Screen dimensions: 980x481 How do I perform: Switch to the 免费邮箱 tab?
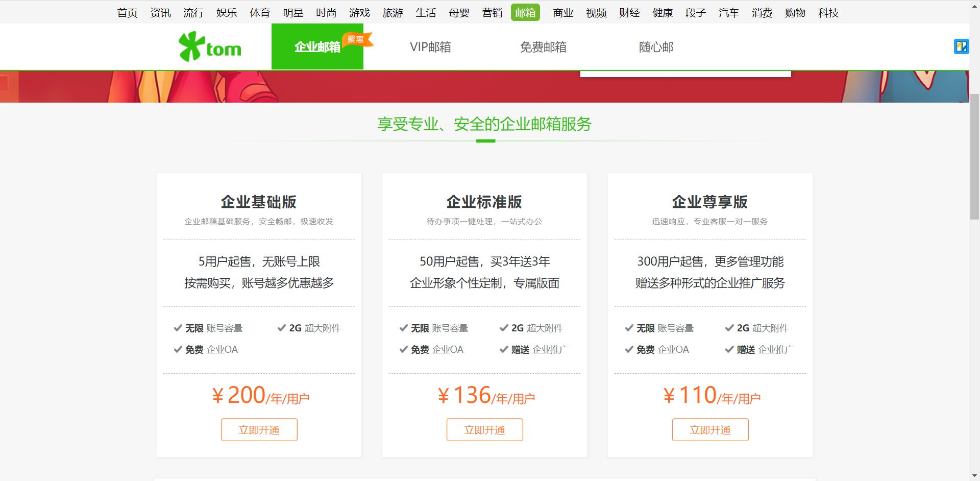(543, 46)
